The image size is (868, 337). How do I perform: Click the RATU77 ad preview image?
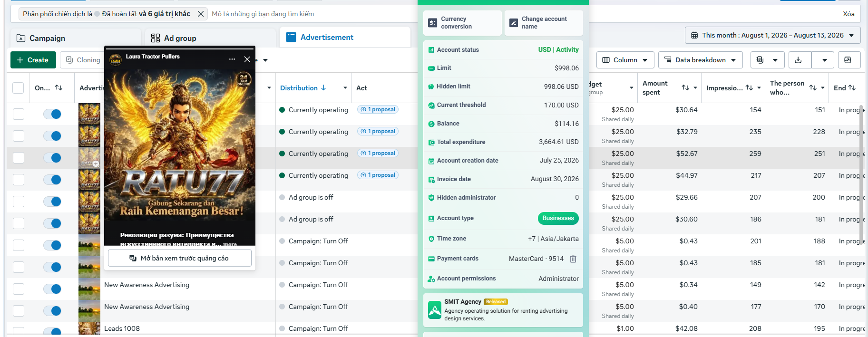[180, 146]
